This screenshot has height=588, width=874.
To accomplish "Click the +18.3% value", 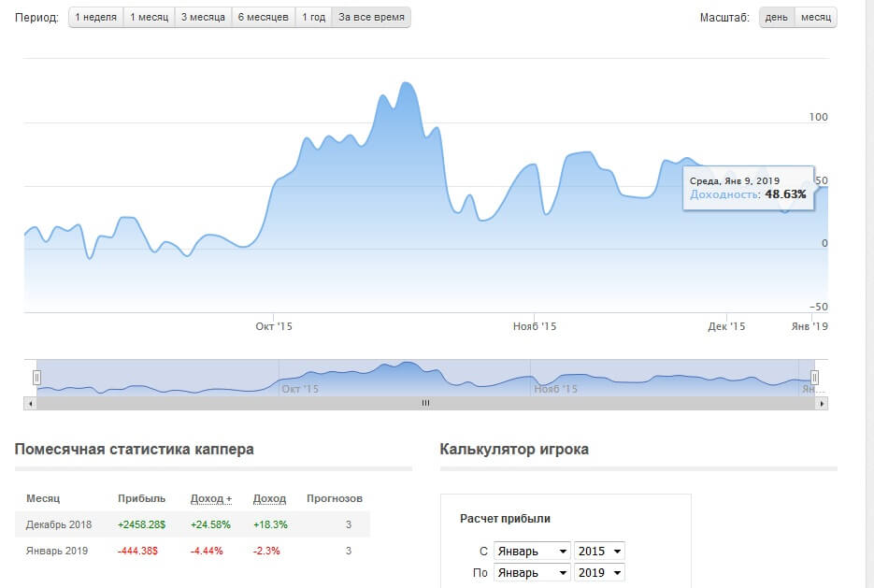I will (x=270, y=524).
